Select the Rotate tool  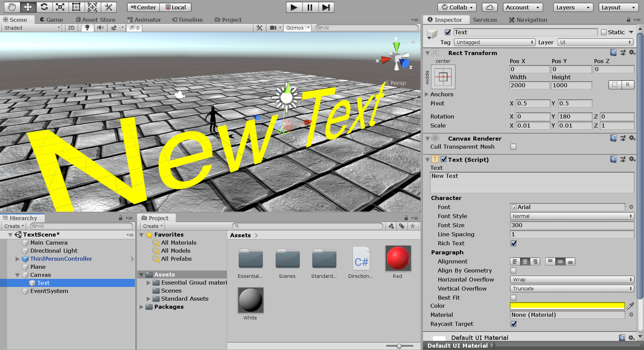44,7
